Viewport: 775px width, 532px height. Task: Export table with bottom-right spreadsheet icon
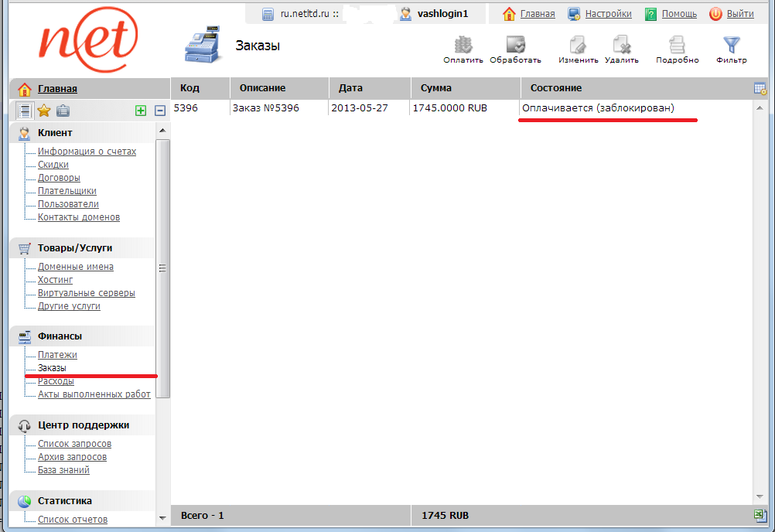tap(760, 516)
